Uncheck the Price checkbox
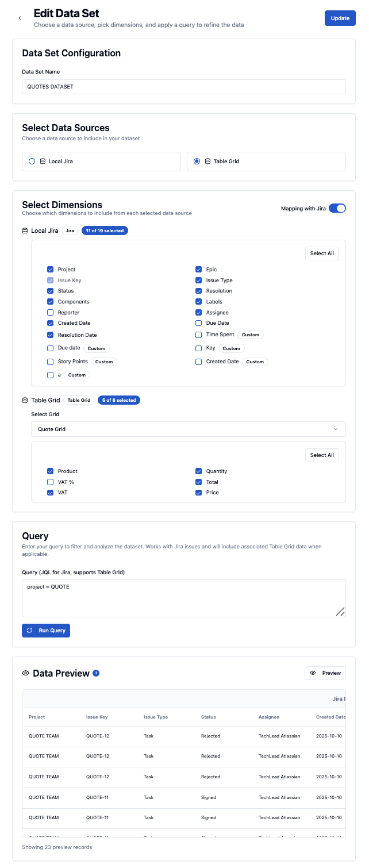The width and height of the screenshot is (369, 868). (x=199, y=493)
